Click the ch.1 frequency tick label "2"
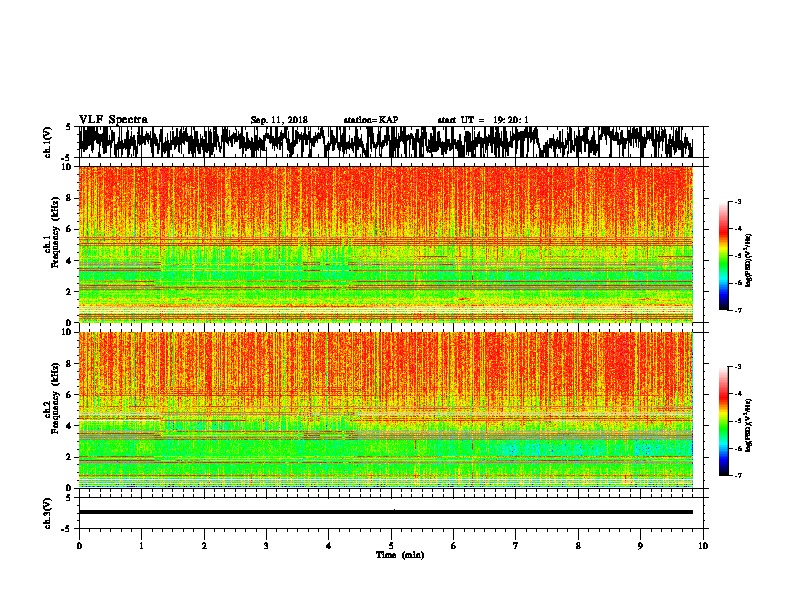This screenshot has height=612, width=792. click(x=70, y=292)
